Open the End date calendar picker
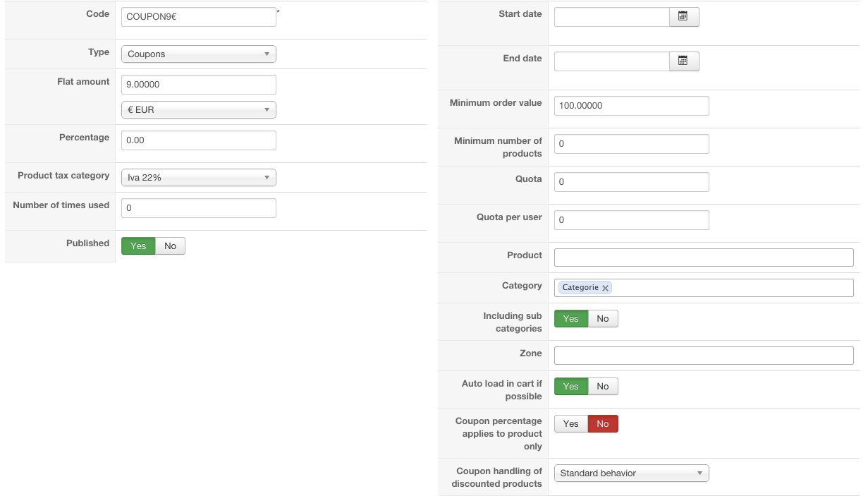Screen dimensions: 868x496 tap(683, 61)
